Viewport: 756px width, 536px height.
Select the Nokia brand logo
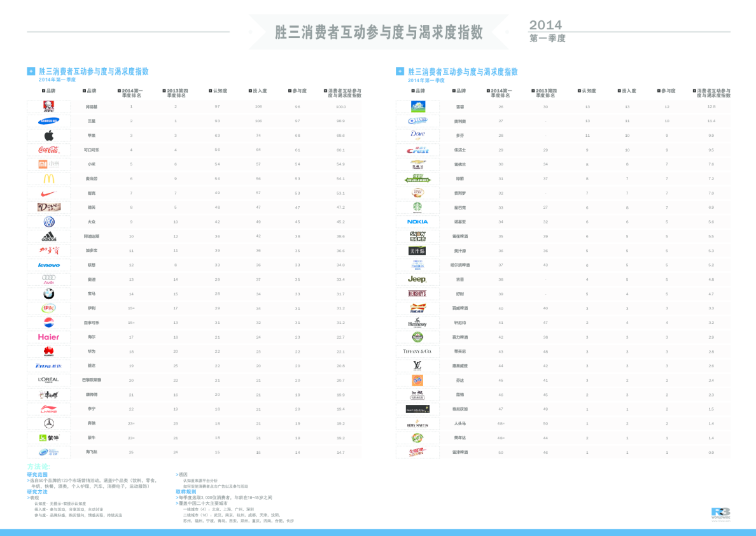[417, 222]
